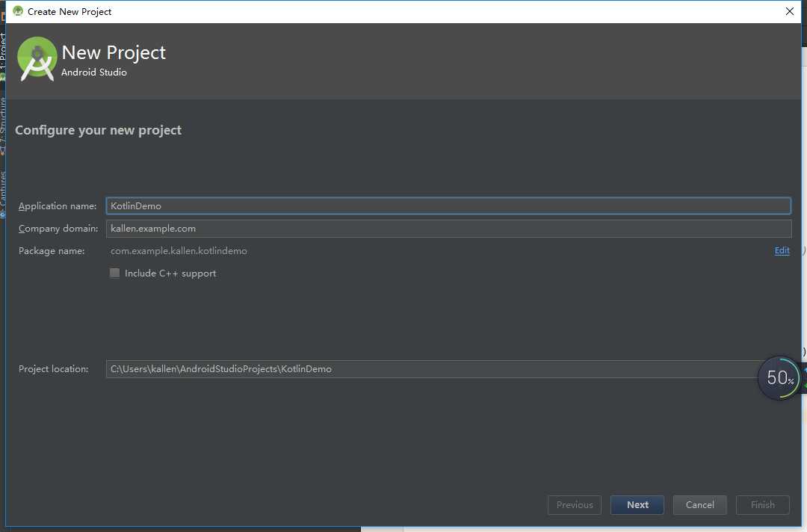
Task: Cancel the new project wizard
Action: click(700, 505)
